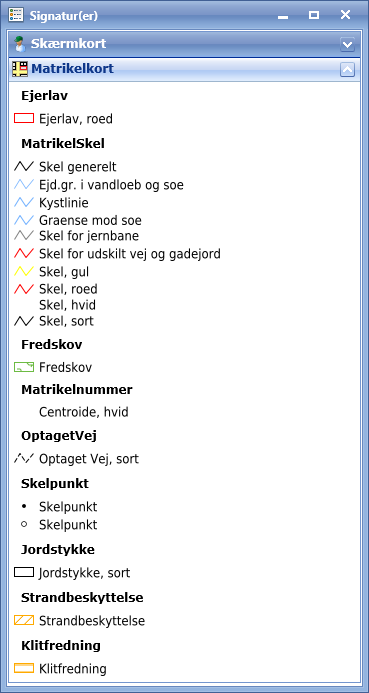Viewport: 369px width, 693px height.
Task: Select the Kystlinie legend label
Action: tap(64, 202)
